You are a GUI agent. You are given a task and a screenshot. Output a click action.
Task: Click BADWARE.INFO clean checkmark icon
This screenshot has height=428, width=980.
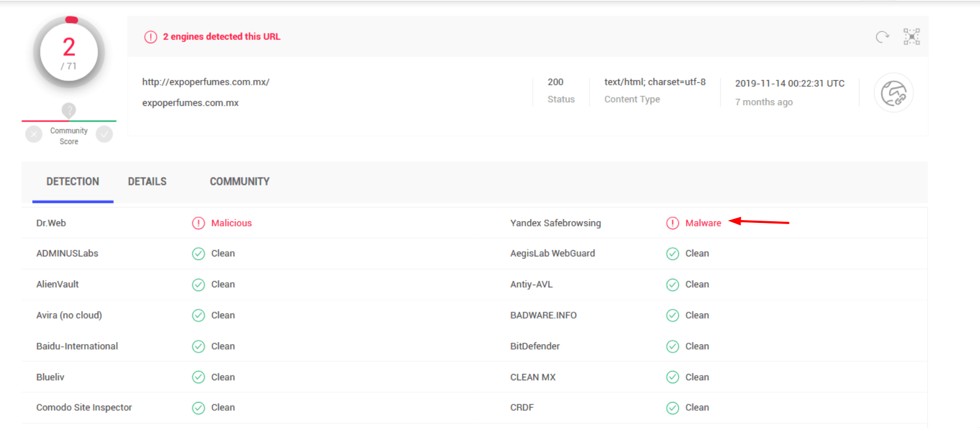[673, 315]
